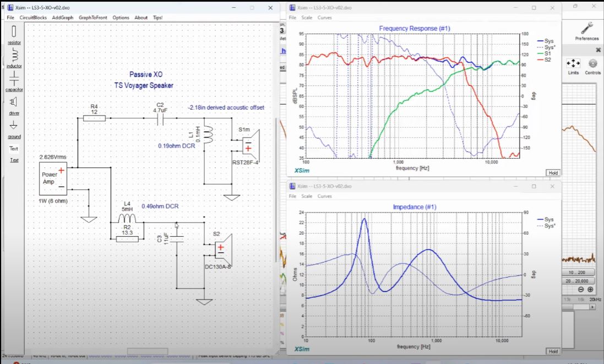
Task: Click Sys legend entry in Frequency Response
Action: (x=546, y=41)
